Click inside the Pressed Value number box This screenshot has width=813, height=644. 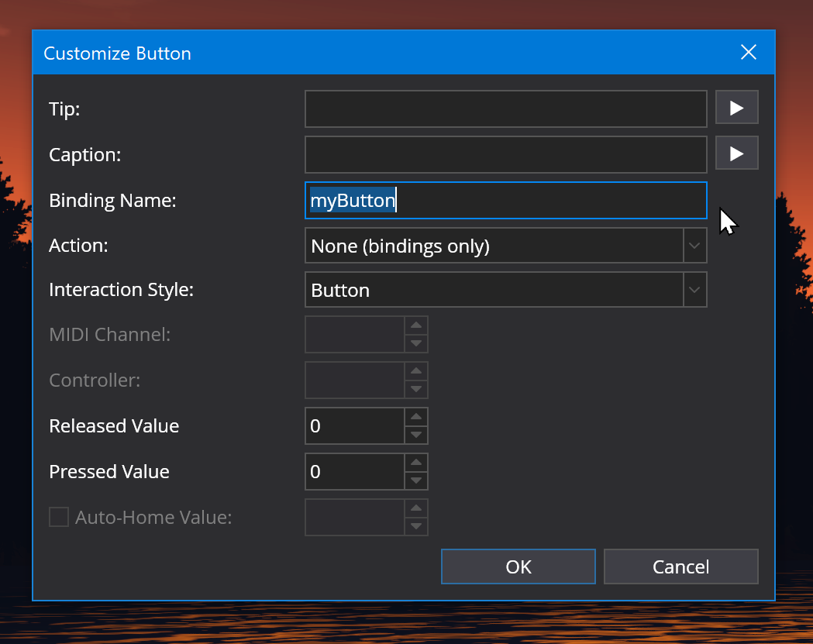click(355, 472)
